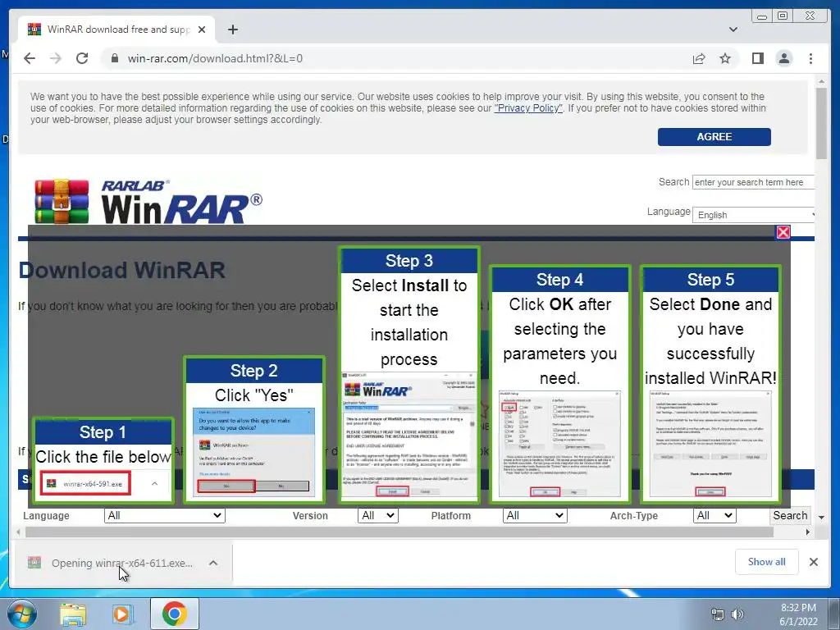Open a new browser tab
Image resolution: width=840 pixels, height=630 pixels.
tap(232, 30)
